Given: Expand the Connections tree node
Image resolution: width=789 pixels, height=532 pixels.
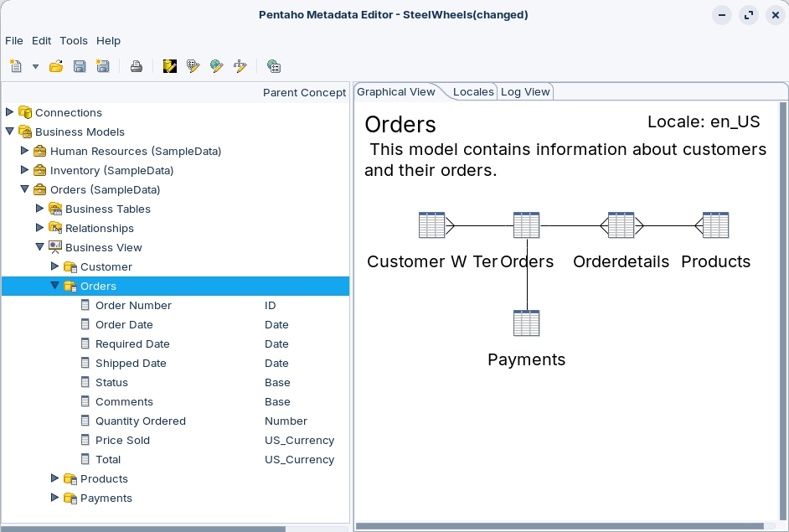Looking at the screenshot, I should (10, 112).
